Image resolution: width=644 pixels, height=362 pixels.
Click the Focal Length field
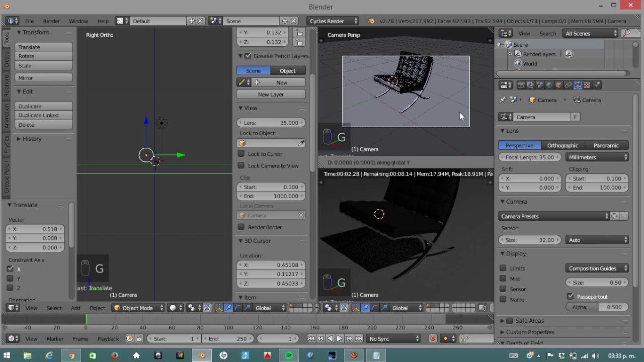[x=530, y=157]
